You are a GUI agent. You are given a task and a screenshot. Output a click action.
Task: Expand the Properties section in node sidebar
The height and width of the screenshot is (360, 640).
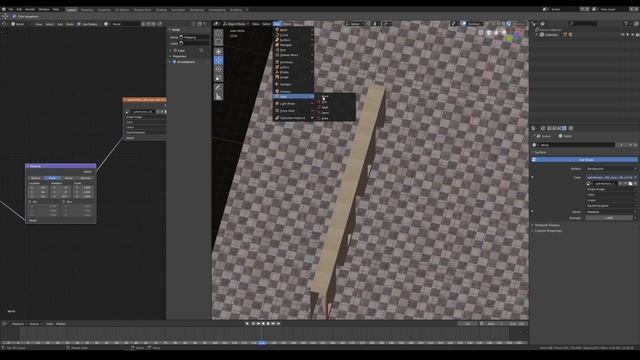pyautogui.click(x=178, y=56)
